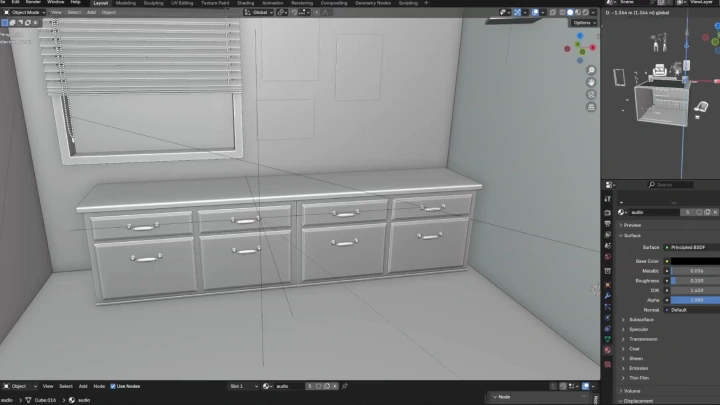This screenshot has height=405, width=720.
Task: Click the Tool properties tab icon
Action: pos(607,199)
